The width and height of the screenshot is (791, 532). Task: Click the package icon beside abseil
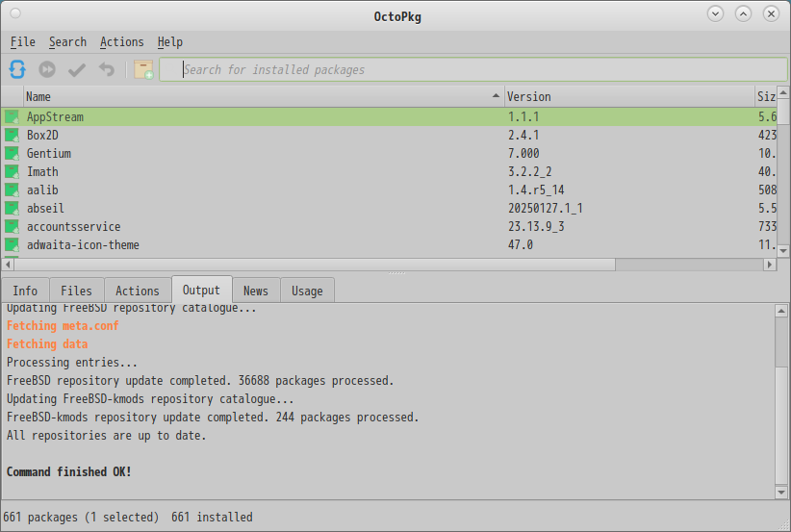pyautogui.click(x=12, y=208)
